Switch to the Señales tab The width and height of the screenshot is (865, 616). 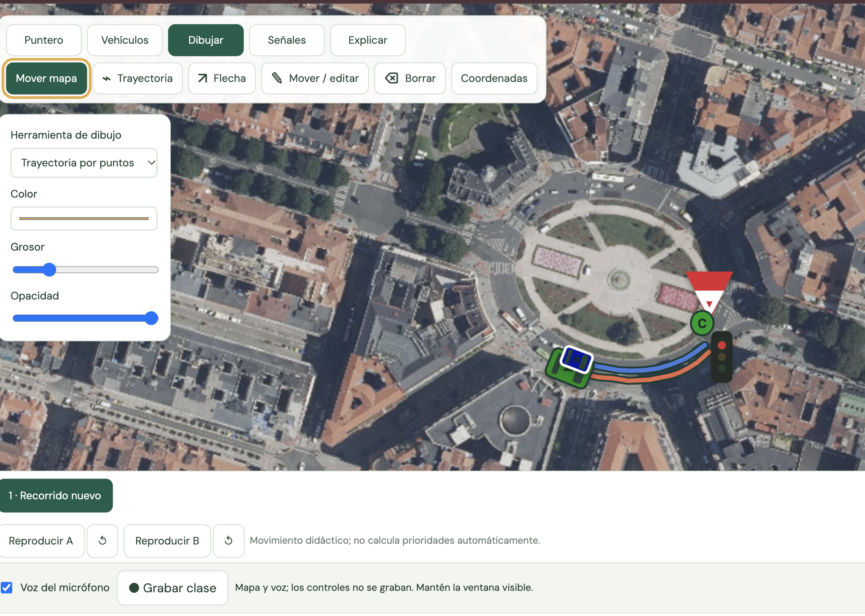point(287,40)
